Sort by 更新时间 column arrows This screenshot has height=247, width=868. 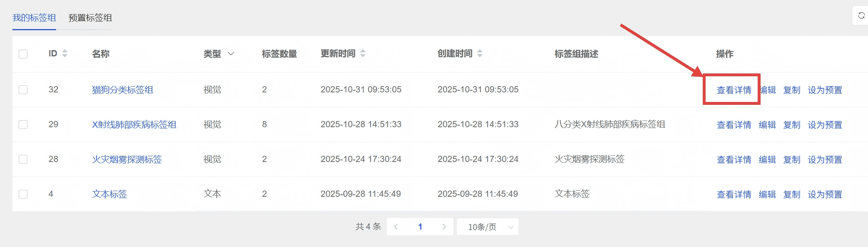coord(362,53)
